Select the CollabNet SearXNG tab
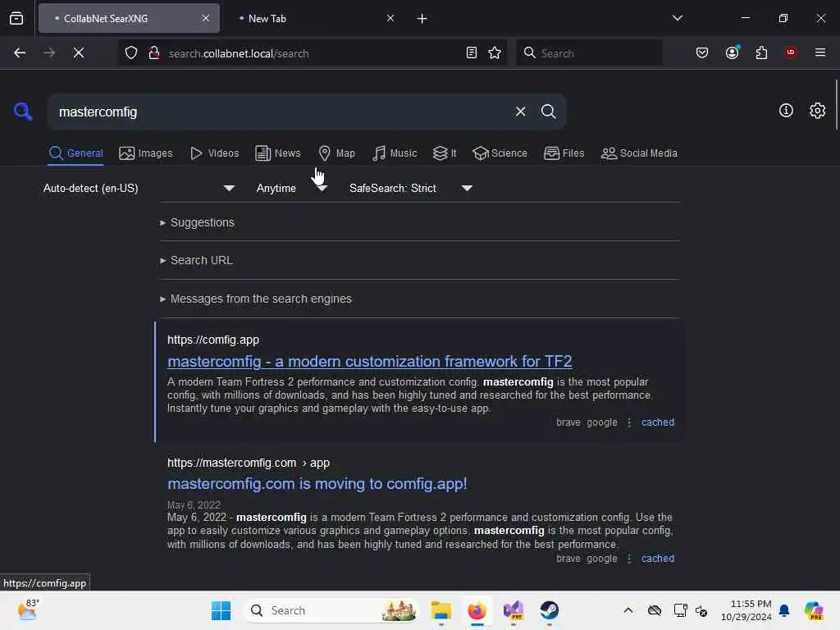 click(129, 19)
